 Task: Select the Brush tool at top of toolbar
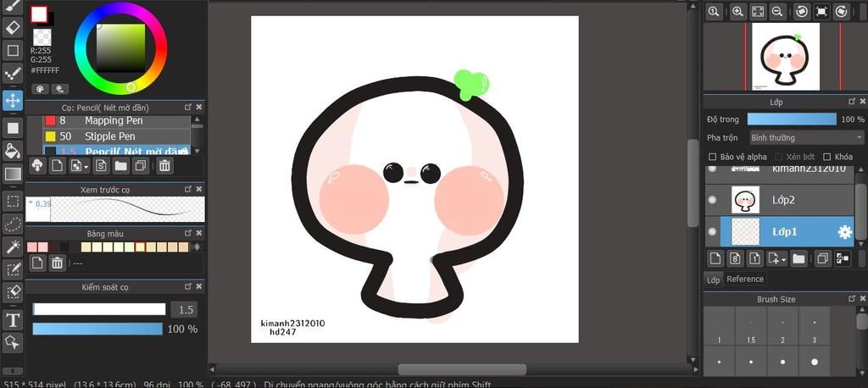13,6
